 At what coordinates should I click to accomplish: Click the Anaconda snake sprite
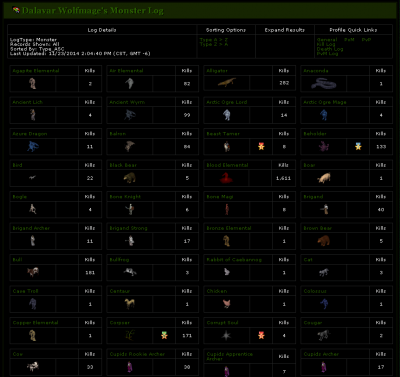tap(324, 83)
